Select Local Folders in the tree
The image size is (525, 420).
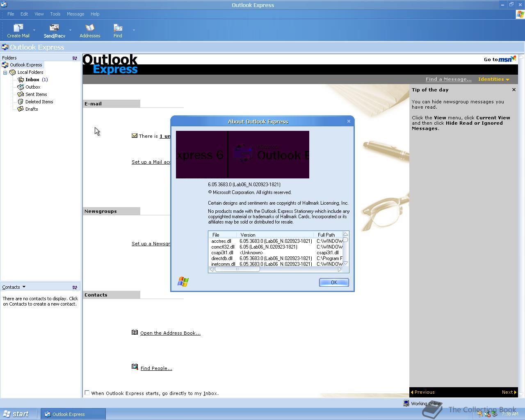coord(30,72)
